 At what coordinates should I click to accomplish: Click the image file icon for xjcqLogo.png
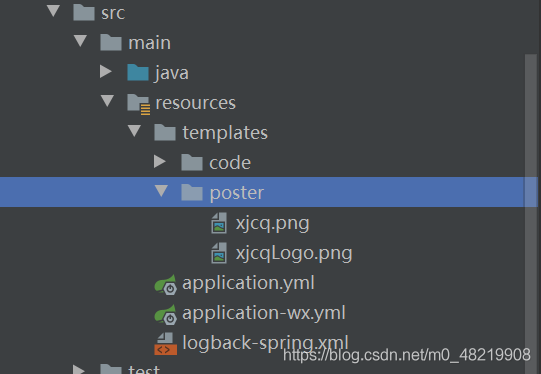[x=219, y=253]
